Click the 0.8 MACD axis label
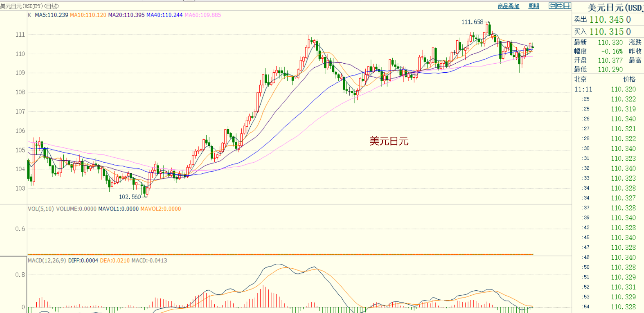The height and width of the screenshot is (313, 644). pyautogui.click(x=20, y=275)
